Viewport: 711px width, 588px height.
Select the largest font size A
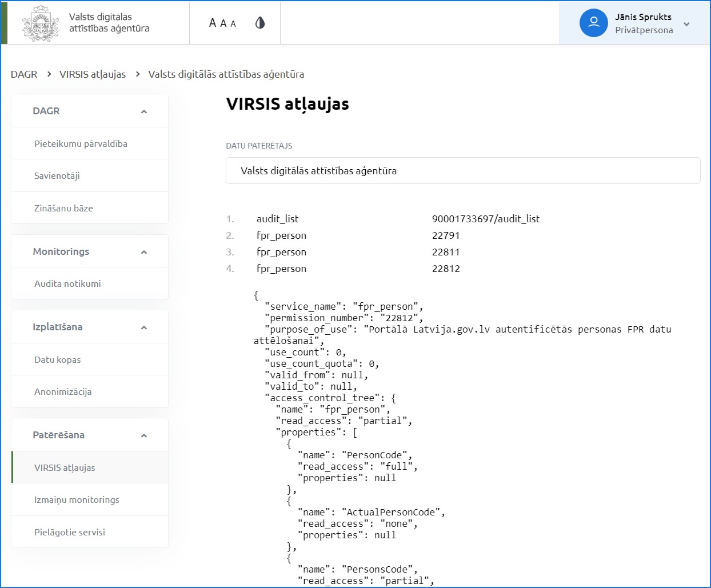[213, 23]
